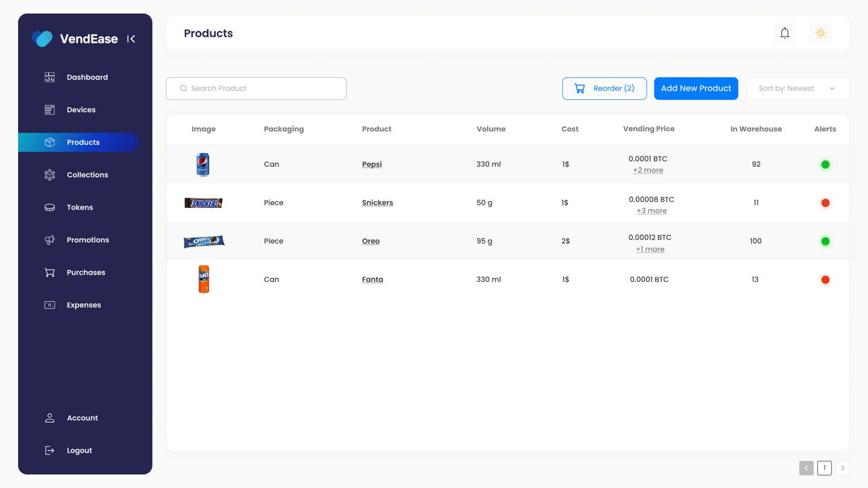Toggle light theme sun icon
Viewport: 868px width, 488px height.
pyautogui.click(x=821, y=33)
